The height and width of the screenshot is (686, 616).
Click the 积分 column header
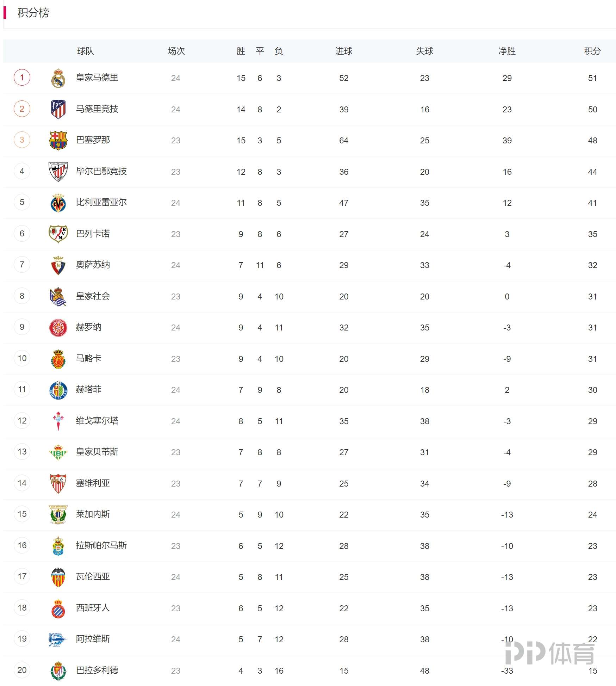592,51
